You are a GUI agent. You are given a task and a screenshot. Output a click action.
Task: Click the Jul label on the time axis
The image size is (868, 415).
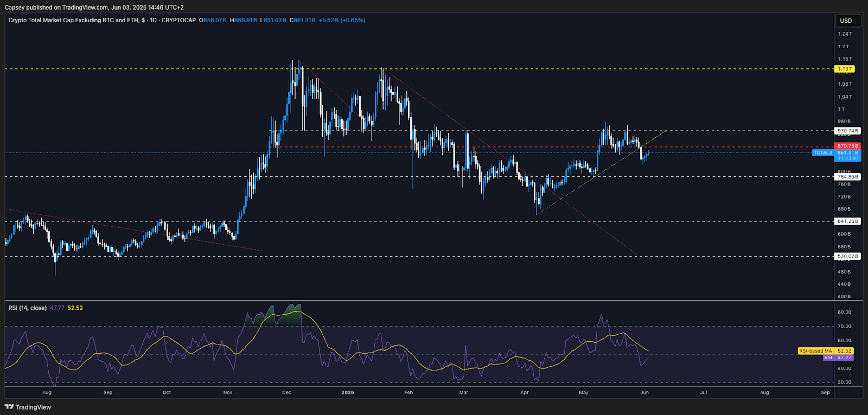(x=704, y=393)
